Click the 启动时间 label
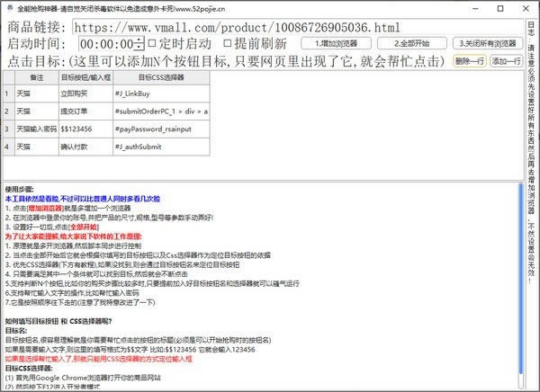The height and width of the screenshot is (392, 540). pyautogui.click(x=36, y=44)
